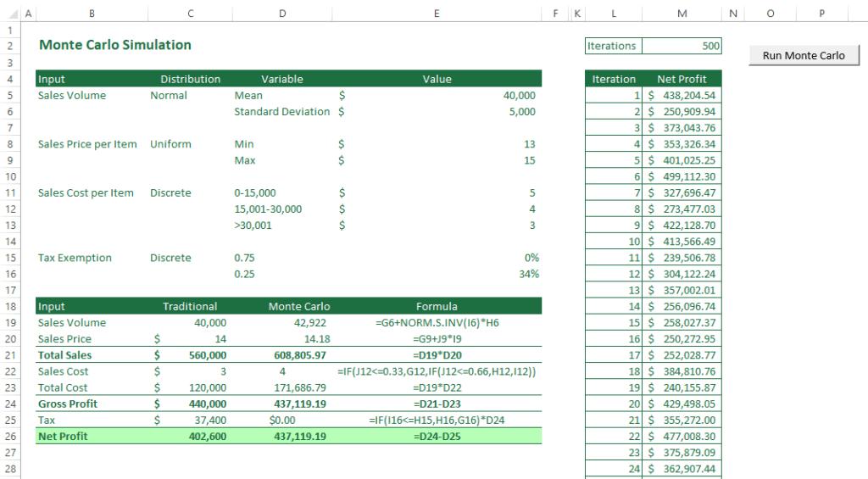Image resolution: width=868 pixels, height=479 pixels.
Task: Select iteration 1 net profit 438,204.54
Action: tap(682, 95)
